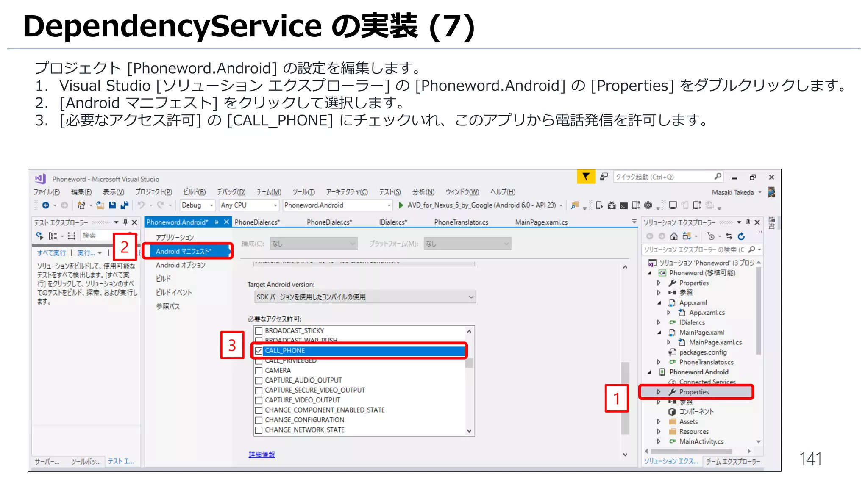Screen dimensions: 868x488
Task: Click the Home icon in Solution Explorer toolbar
Action: (674, 236)
